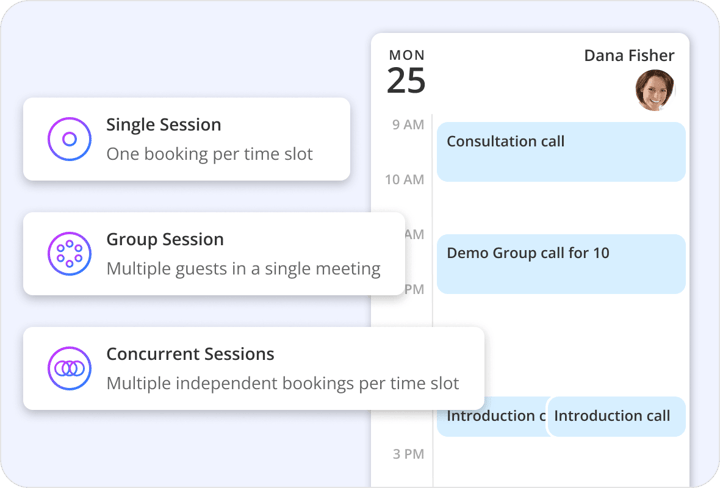Open Dana Fisher's profile photo
Viewport: 720px width, 488px height.
coord(655,90)
